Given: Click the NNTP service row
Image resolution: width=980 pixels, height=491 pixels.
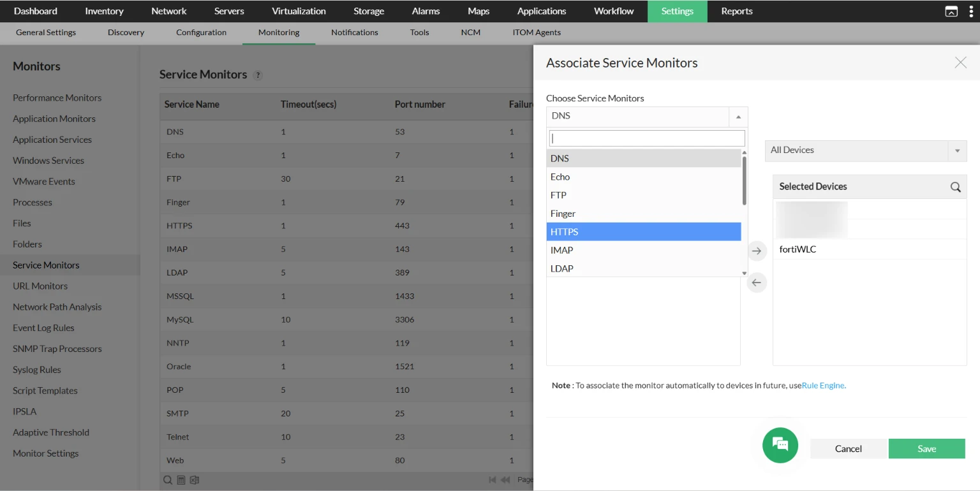Looking at the screenshot, I should click(346, 343).
